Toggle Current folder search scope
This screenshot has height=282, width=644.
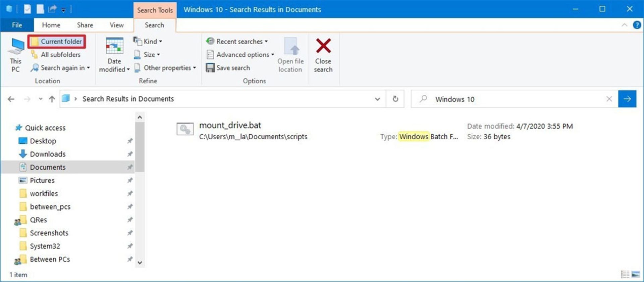(57, 42)
